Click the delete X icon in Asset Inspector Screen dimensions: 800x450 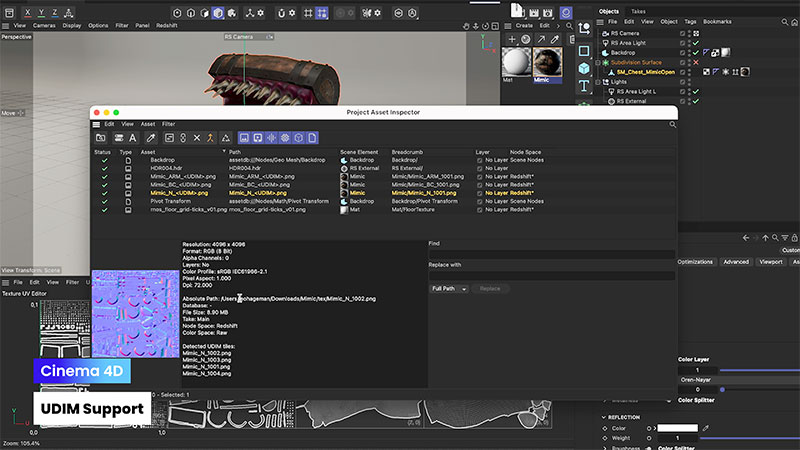(x=196, y=137)
